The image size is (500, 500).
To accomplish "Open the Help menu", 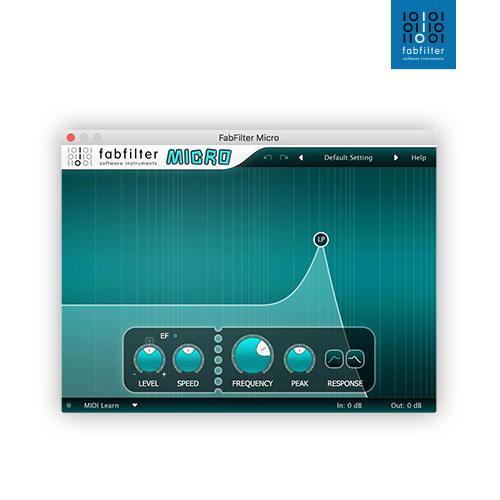I will pyautogui.click(x=418, y=158).
